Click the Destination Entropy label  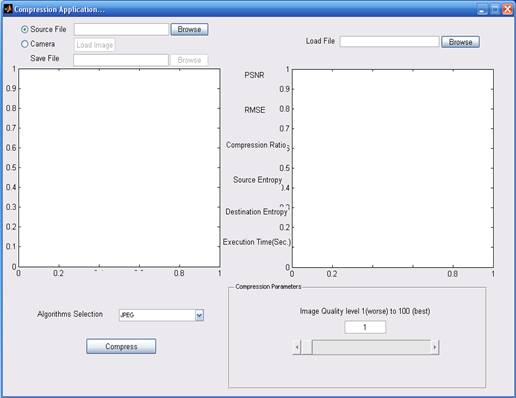tap(256, 212)
